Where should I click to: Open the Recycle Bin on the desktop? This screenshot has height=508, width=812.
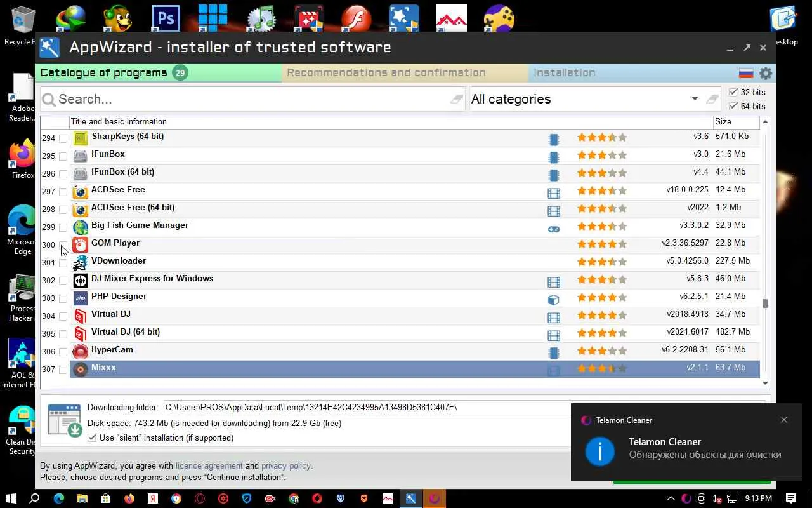point(22,25)
